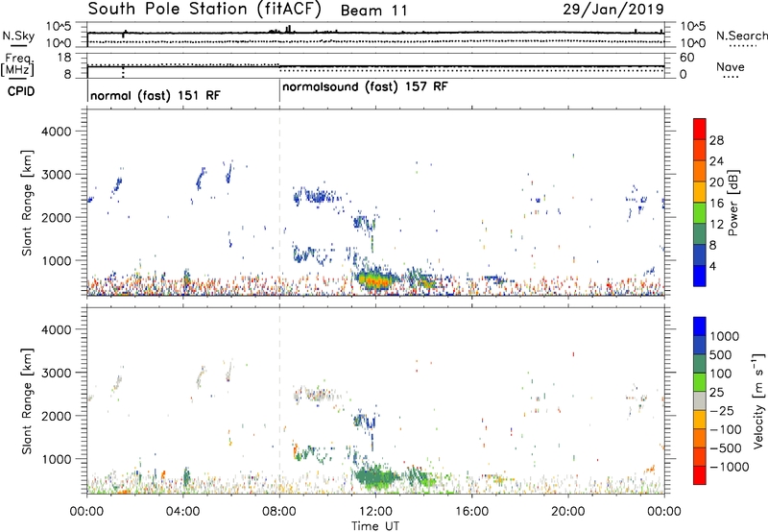
Task: Click the "N.Sky" legend label
Action: click(18, 36)
